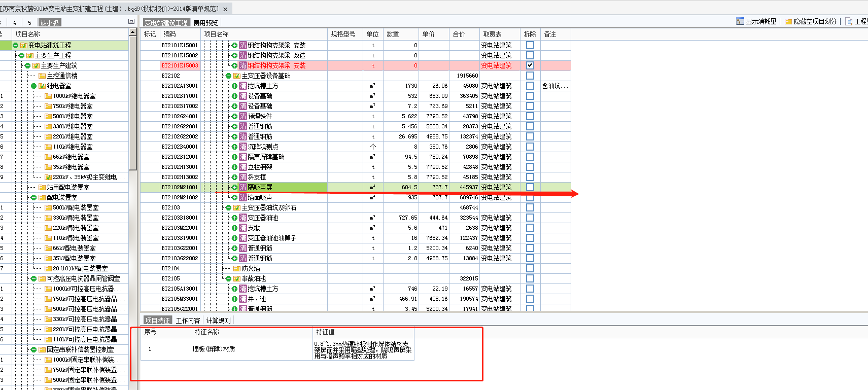Click folder icon of 主控通信楼
This screenshot has width=868, height=390.
[x=42, y=76]
